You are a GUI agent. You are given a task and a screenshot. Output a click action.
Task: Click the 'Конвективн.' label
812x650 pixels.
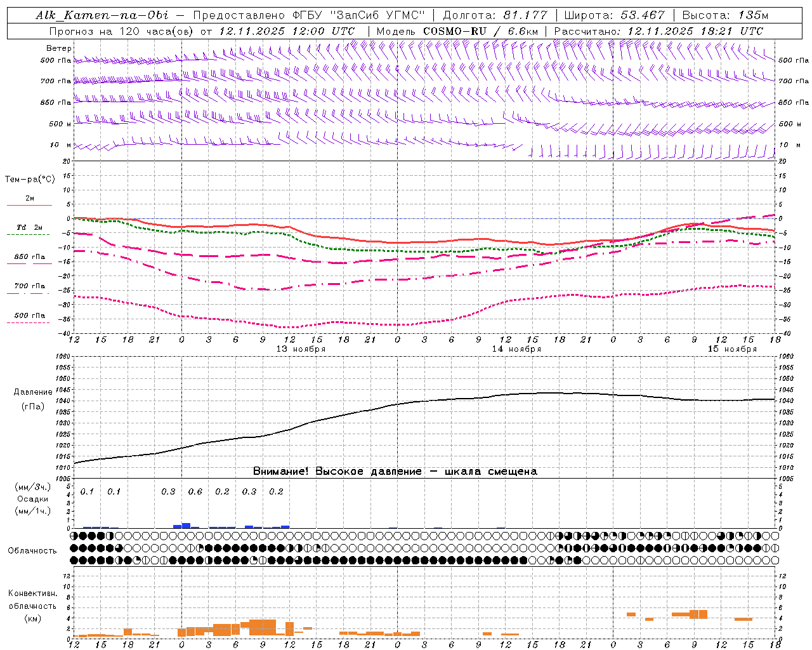tap(33, 594)
